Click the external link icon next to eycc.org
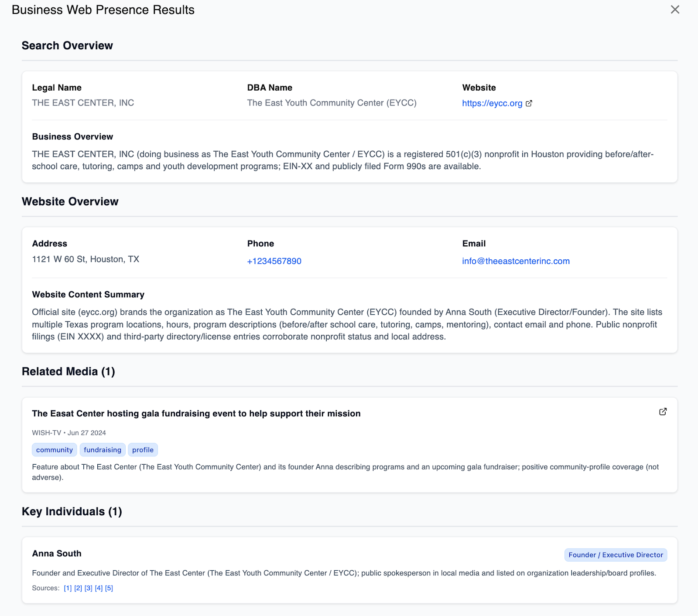Screen dimensions: 698x616 pyautogui.click(x=529, y=103)
